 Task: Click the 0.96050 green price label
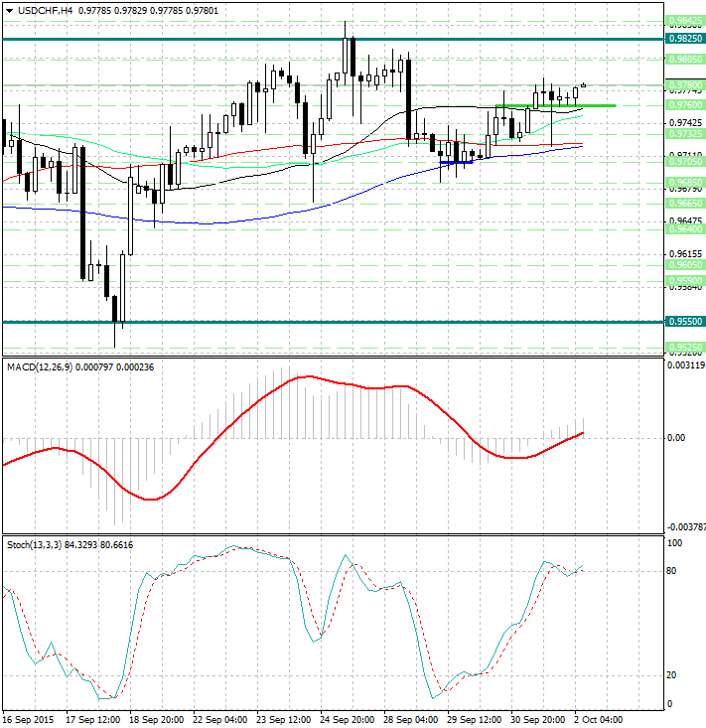[x=685, y=264]
